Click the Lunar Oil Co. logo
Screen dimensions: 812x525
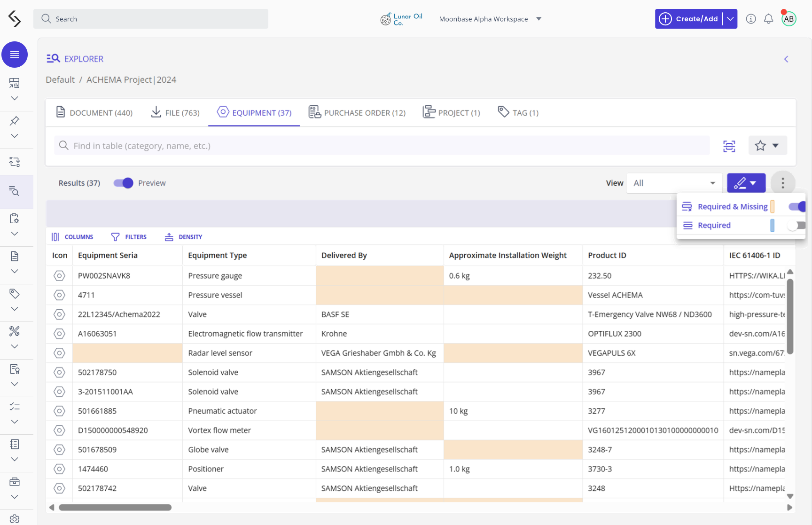[401, 19]
